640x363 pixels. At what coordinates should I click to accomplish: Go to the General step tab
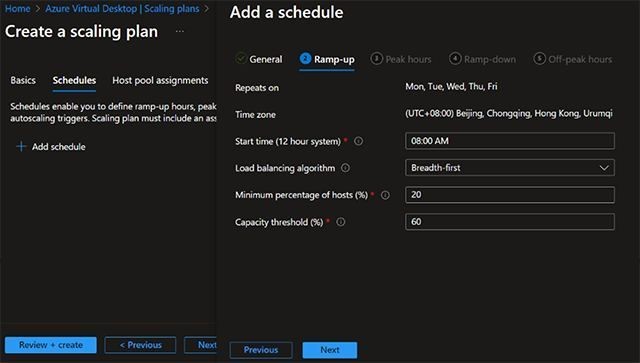tap(259, 59)
